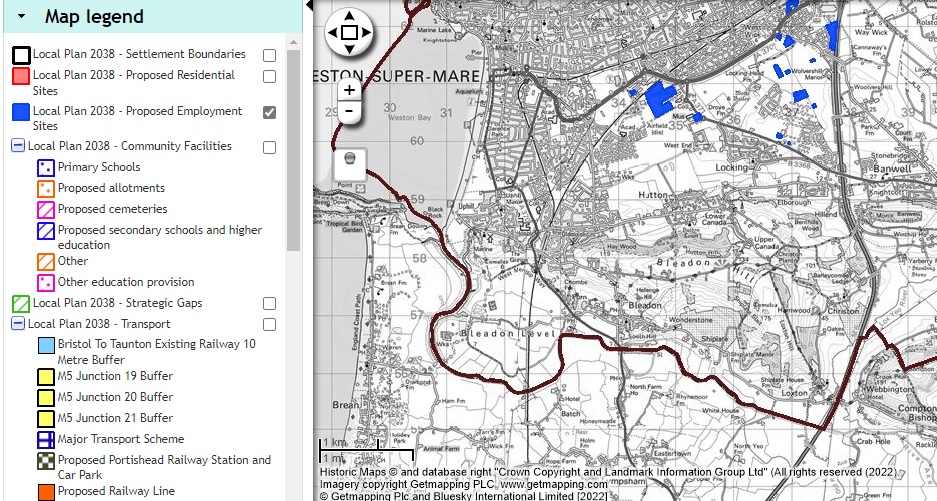Click the center square of pan control
937x501 pixels.
349,33
